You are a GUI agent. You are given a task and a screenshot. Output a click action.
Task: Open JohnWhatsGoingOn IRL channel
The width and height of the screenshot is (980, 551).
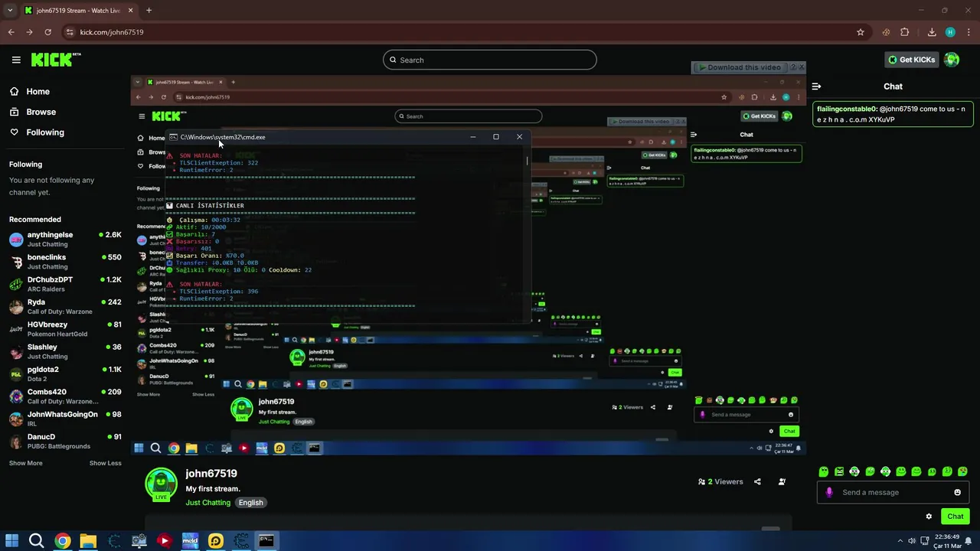pos(65,419)
